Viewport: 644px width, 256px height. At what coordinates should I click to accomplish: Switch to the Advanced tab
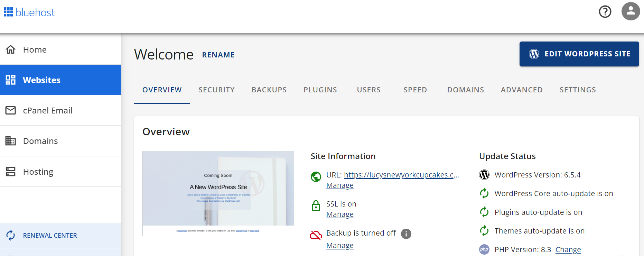tap(522, 90)
